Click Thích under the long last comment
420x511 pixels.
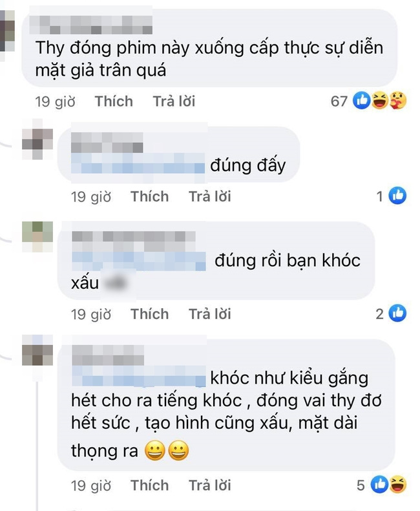150,486
